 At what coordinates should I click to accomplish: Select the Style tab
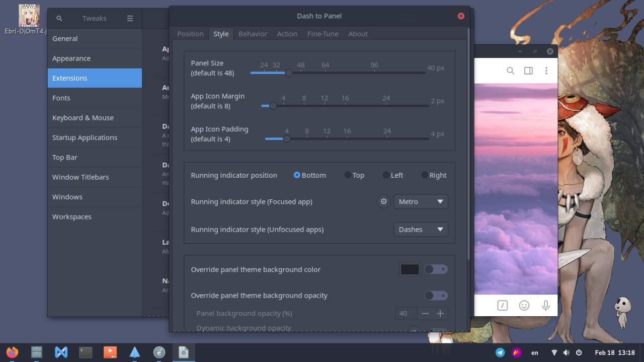point(221,34)
